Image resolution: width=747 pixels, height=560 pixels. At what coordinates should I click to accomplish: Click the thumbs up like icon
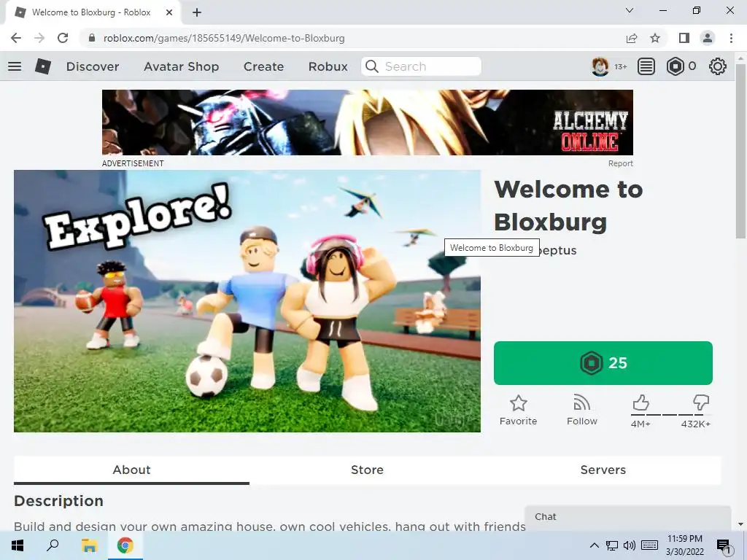point(640,402)
